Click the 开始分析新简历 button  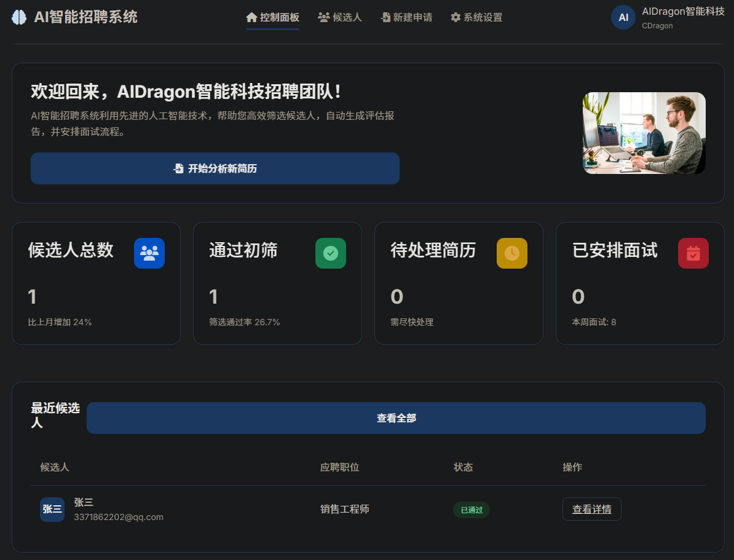coord(215,168)
